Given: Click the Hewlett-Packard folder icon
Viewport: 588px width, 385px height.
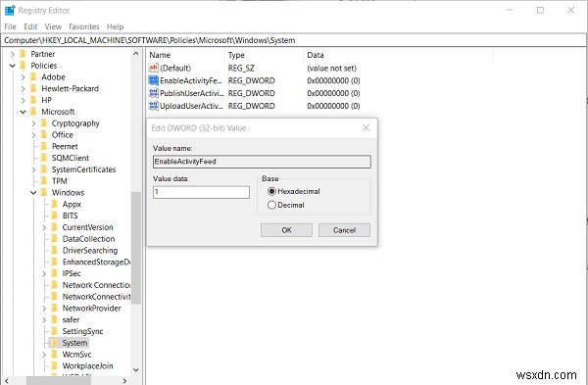Looking at the screenshot, I should (33, 88).
